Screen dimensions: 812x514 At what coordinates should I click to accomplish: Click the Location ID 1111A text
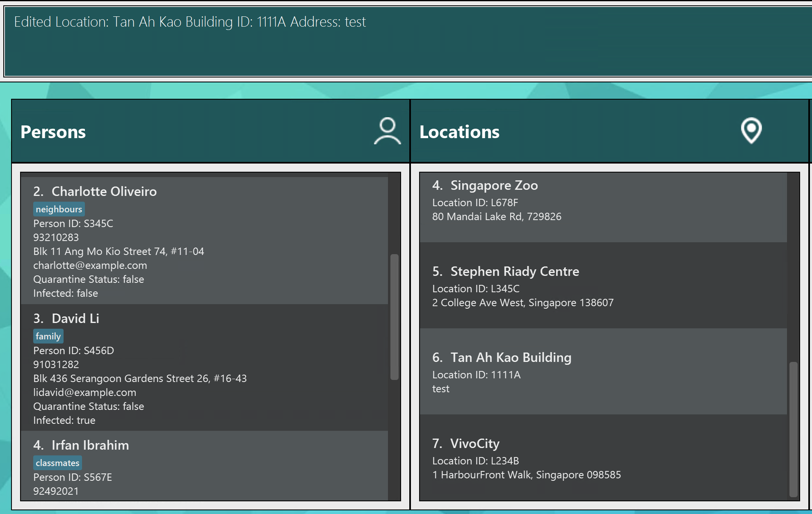(x=476, y=375)
